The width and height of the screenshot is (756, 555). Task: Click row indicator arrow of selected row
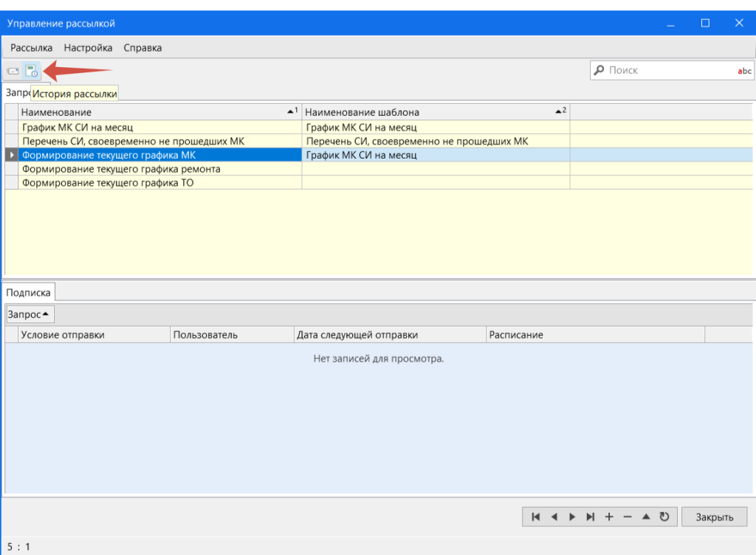12,155
